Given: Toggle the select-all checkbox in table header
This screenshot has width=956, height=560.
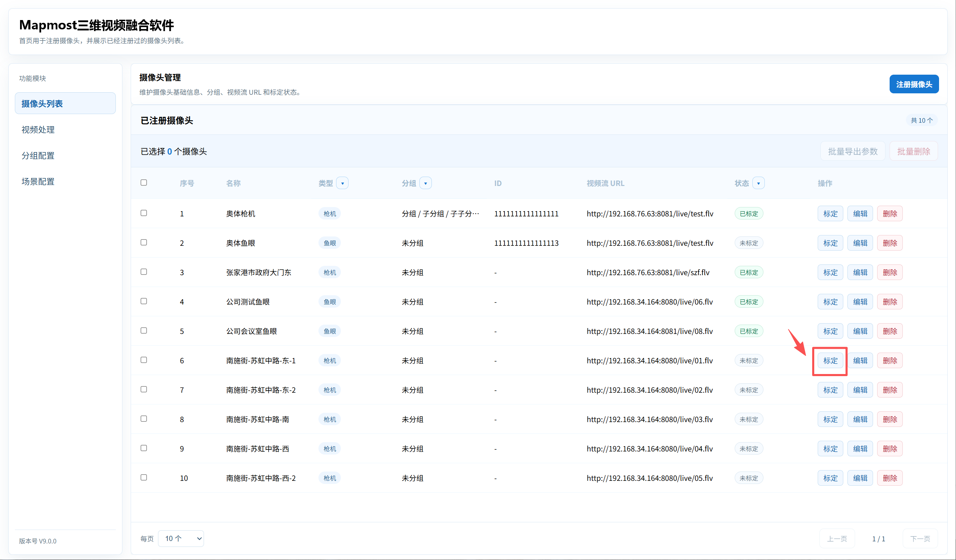Looking at the screenshot, I should (144, 183).
